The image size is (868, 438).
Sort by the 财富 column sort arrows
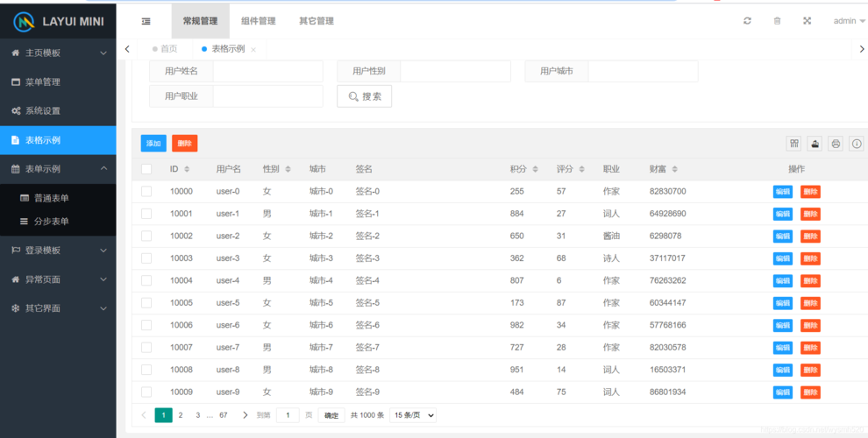pyautogui.click(x=675, y=169)
